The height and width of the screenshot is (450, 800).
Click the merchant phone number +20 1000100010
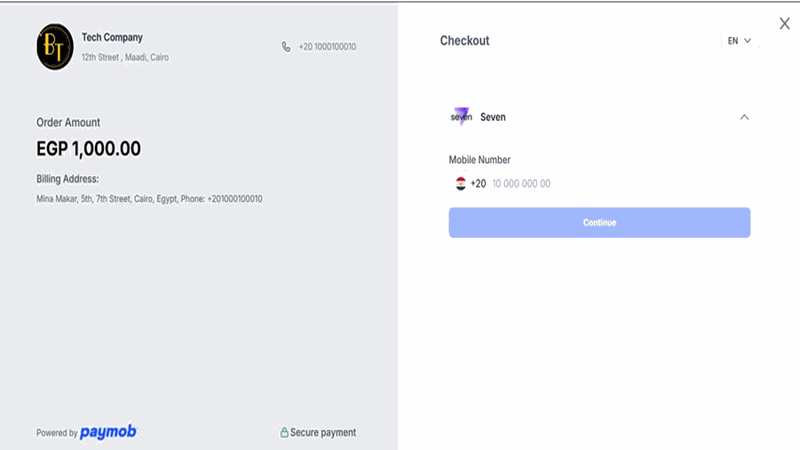coord(327,47)
